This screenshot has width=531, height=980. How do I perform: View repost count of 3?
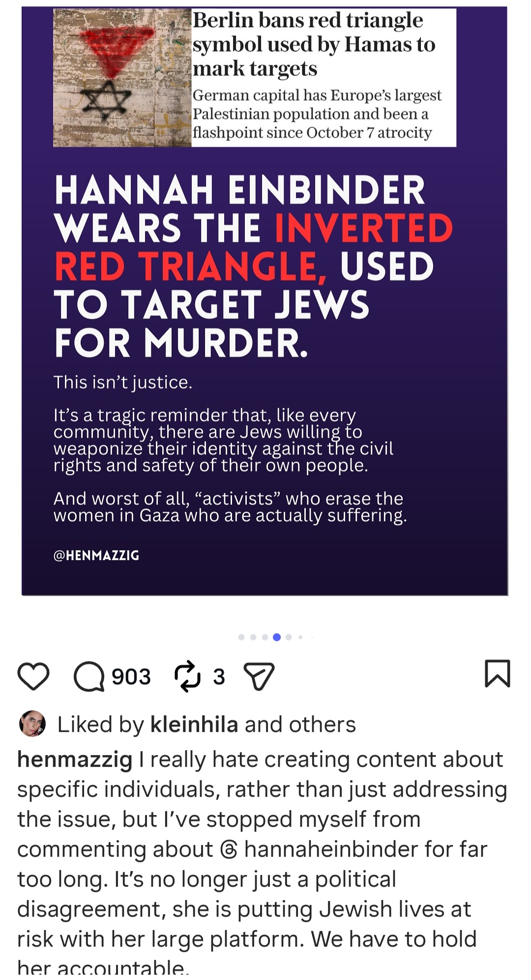pos(219,676)
